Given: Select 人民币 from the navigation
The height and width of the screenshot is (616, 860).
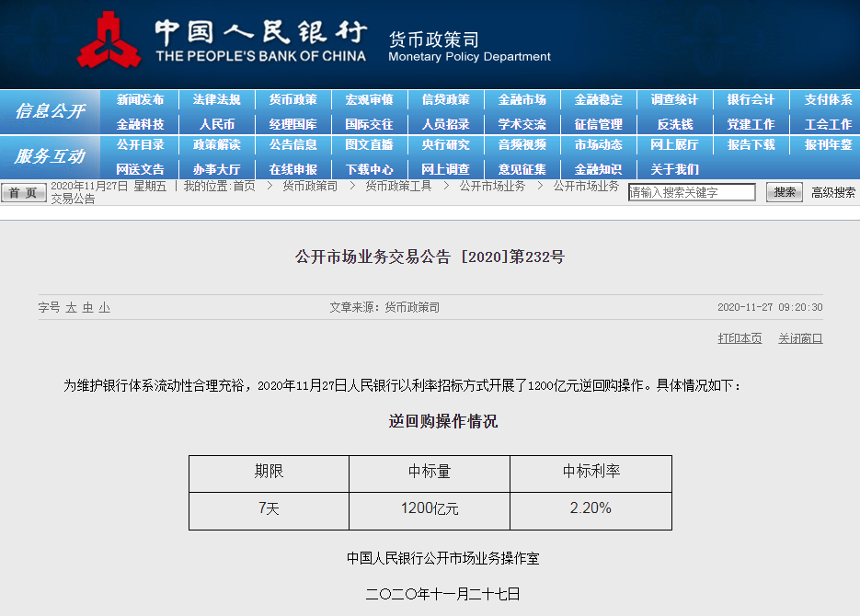Looking at the screenshot, I should click(216, 124).
